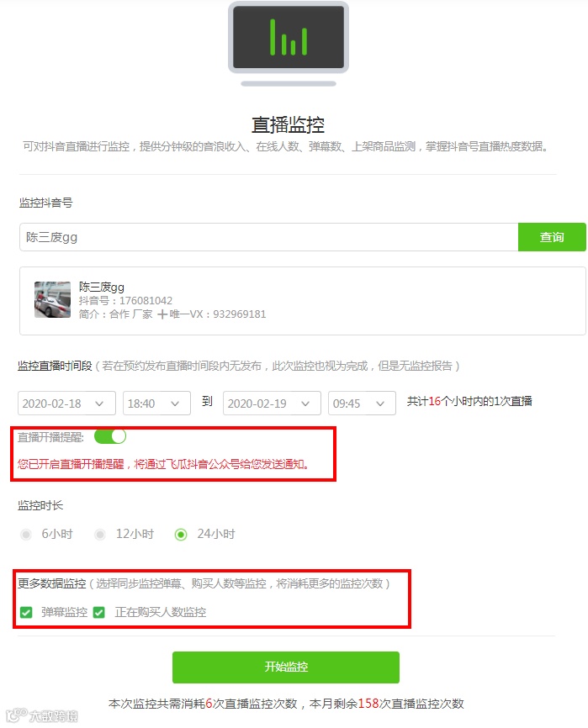Screen dimensions: 588x728
Task: Uncheck the 正在购买人数监控 checkbox
Action: [x=99, y=612]
